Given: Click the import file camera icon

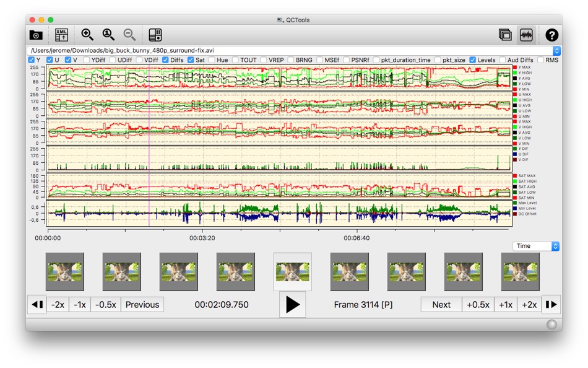Looking at the screenshot, I should pos(36,35).
